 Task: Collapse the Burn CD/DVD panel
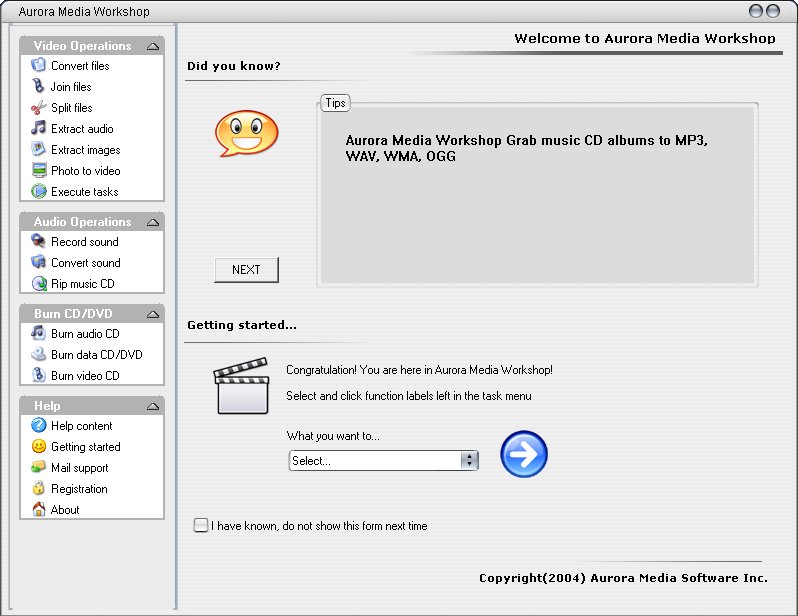(153, 315)
